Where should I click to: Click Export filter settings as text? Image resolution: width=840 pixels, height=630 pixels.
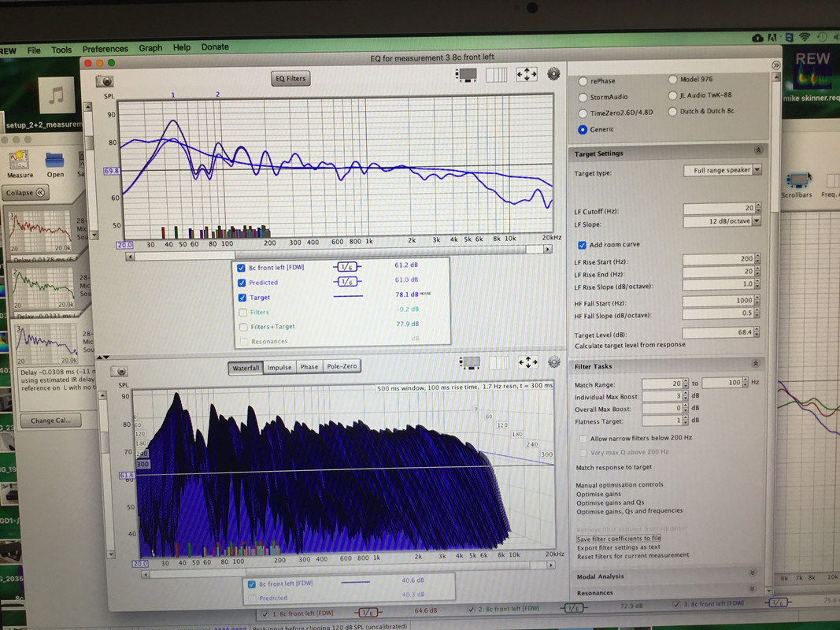(x=618, y=548)
